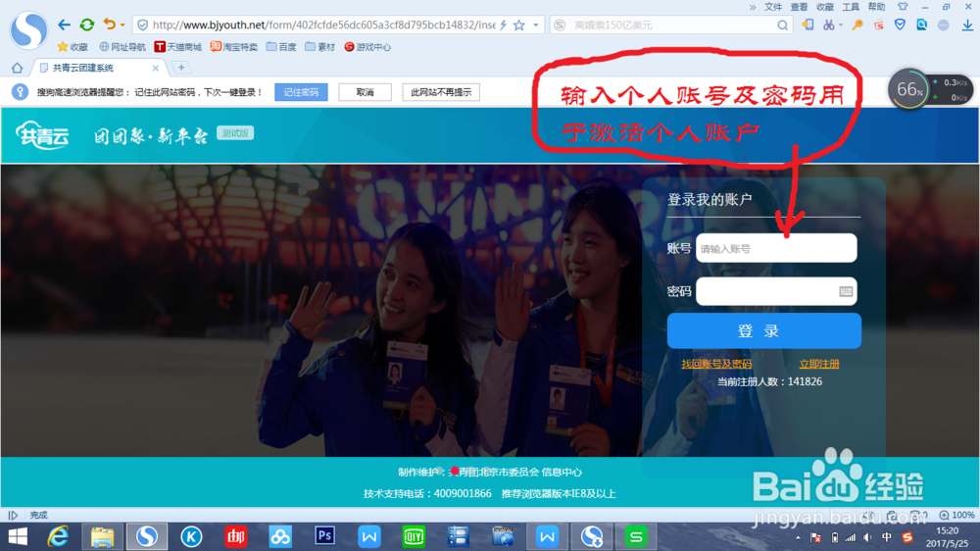
Task: Open the soft keyboard icon in password field
Action: [846, 291]
